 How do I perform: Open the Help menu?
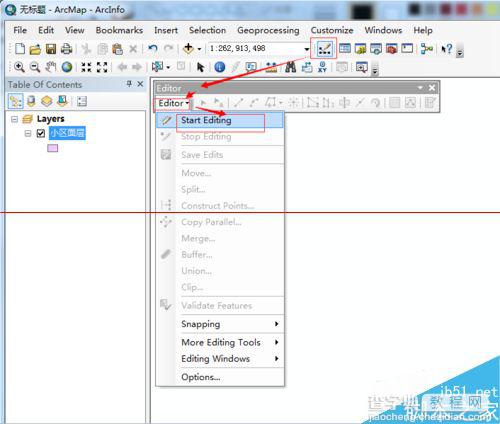423,30
